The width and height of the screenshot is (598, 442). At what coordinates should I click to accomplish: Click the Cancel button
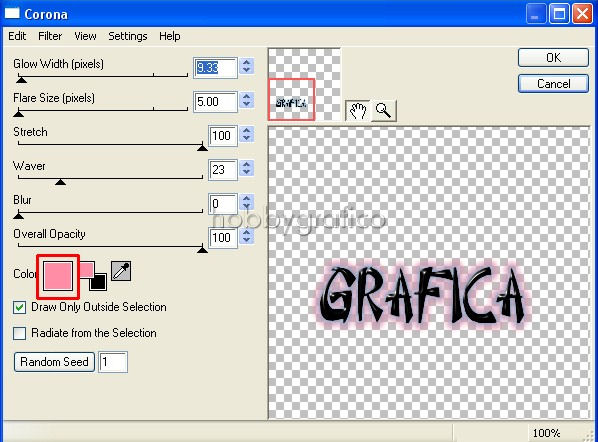553,84
